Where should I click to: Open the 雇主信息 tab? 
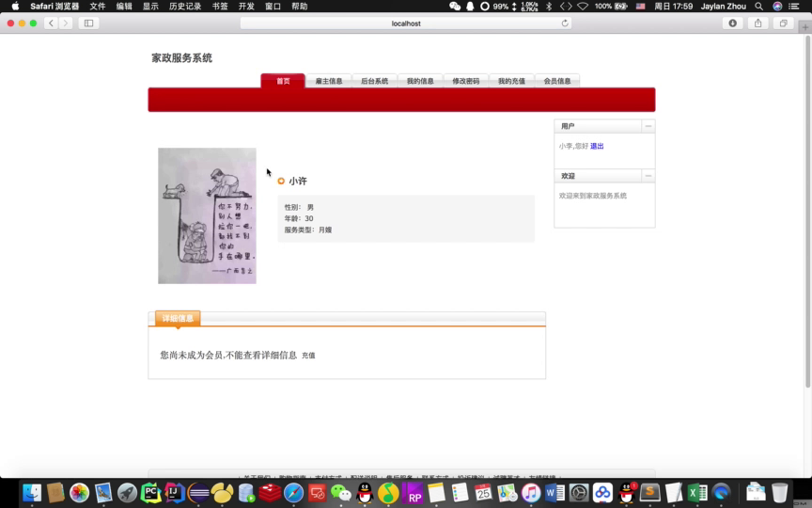click(x=329, y=81)
